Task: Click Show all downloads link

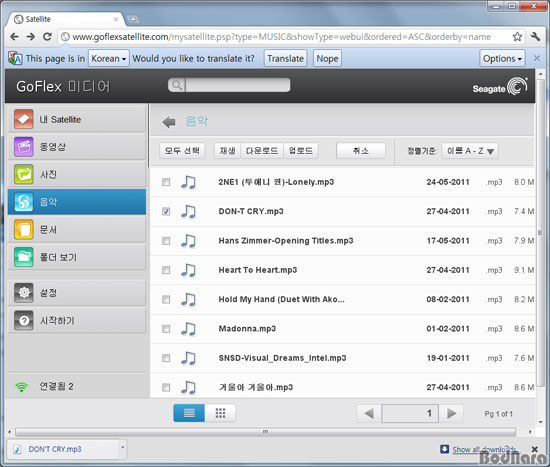Action: tap(484, 449)
